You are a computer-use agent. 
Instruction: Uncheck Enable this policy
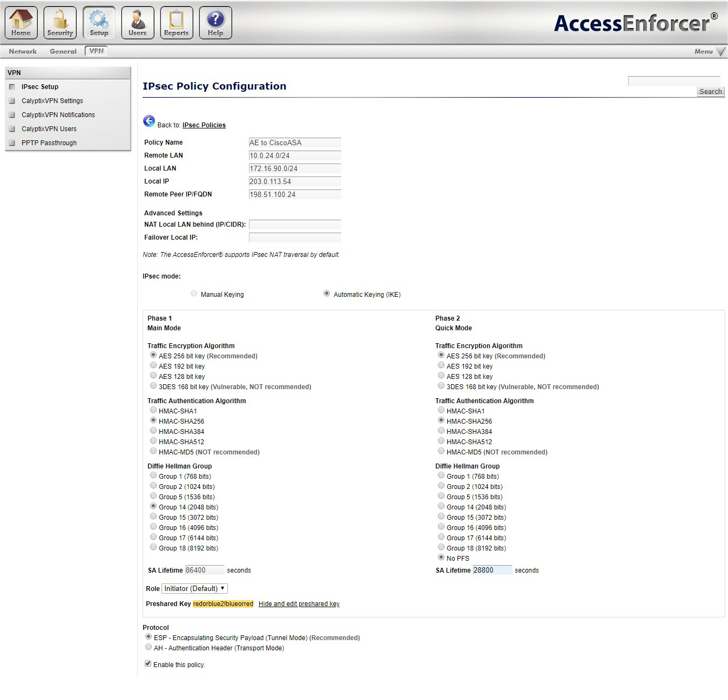pyautogui.click(x=147, y=663)
